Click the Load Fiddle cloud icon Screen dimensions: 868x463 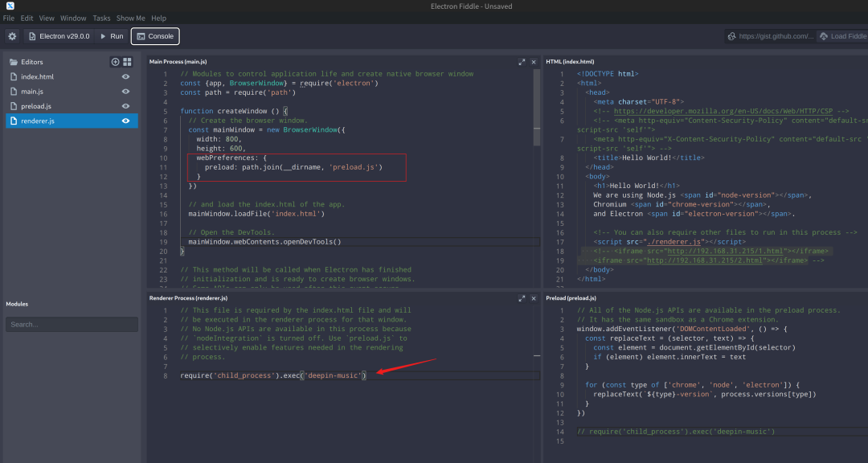824,36
